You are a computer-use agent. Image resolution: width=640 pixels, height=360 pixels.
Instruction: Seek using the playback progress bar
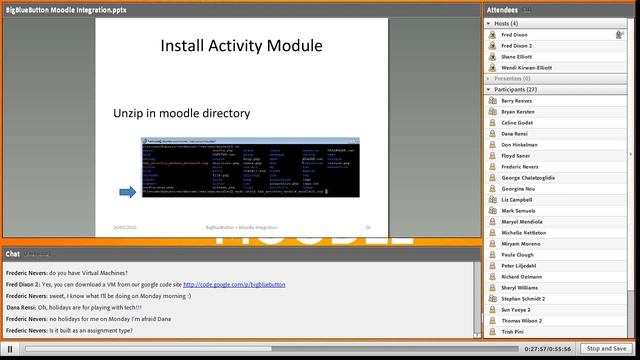tap(271, 349)
